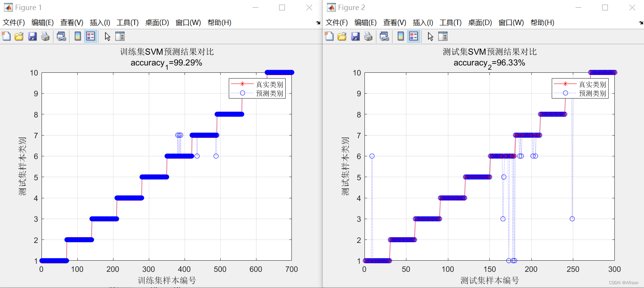This screenshot has width=644, height=288.
Task: Maximize the Figure 1 window
Action: tap(282, 7)
